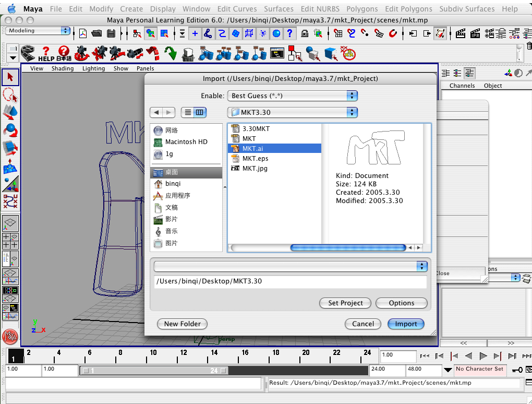Select the arrow Select tool

(10, 77)
